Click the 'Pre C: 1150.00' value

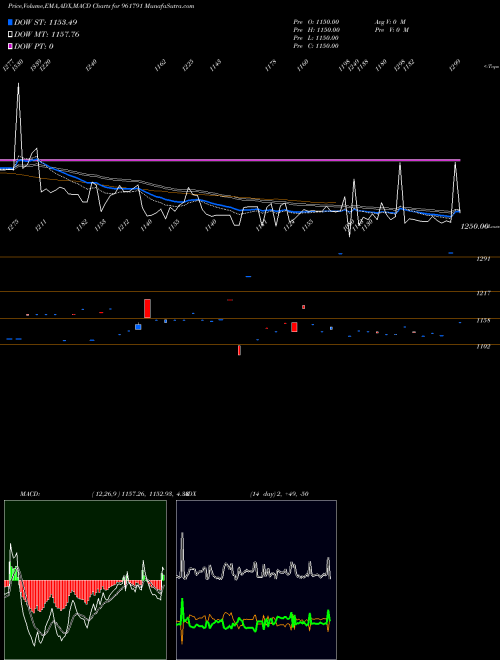pos(316,46)
